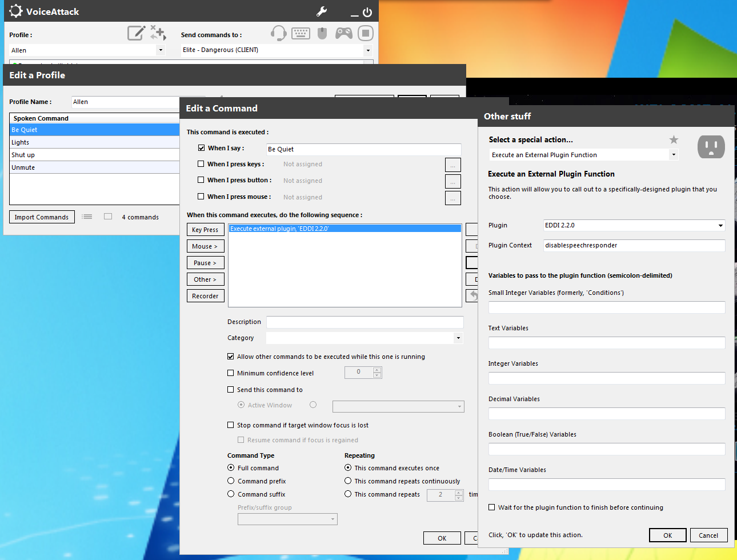
Task: Toggle keyboard shortcuts icon in VoiceAttack
Action: click(301, 33)
